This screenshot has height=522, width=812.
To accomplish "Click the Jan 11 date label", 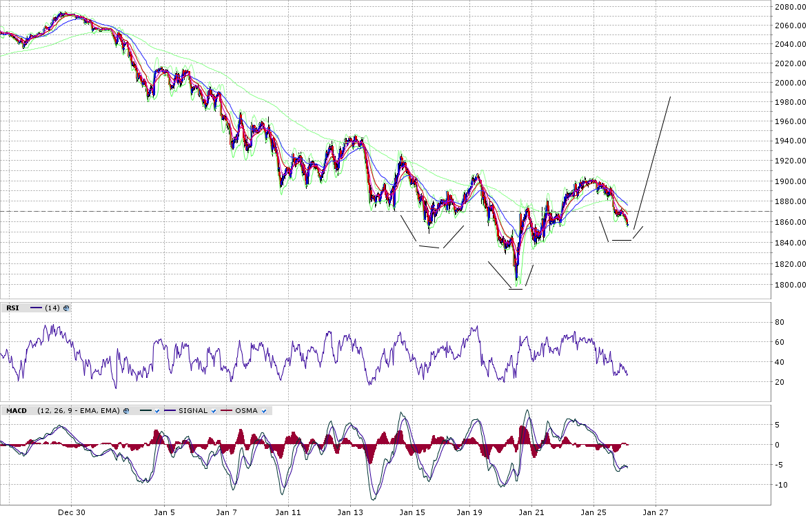I will (288, 512).
